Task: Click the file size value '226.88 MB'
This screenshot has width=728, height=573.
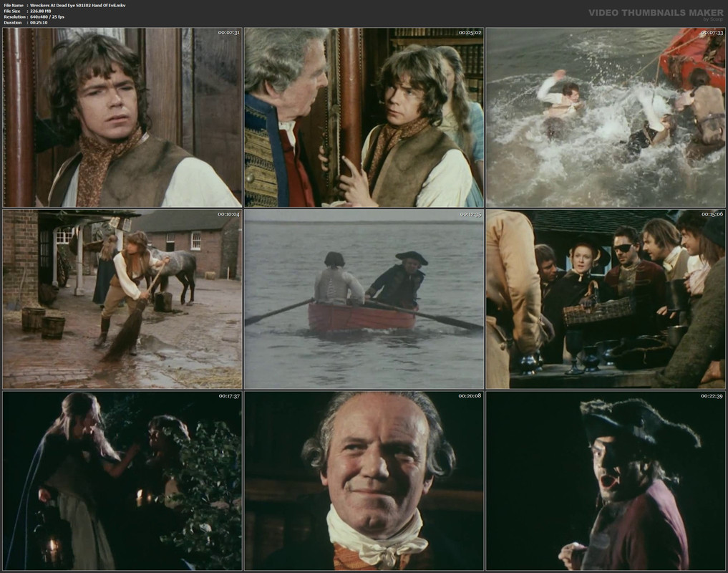Action: [40, 11]
